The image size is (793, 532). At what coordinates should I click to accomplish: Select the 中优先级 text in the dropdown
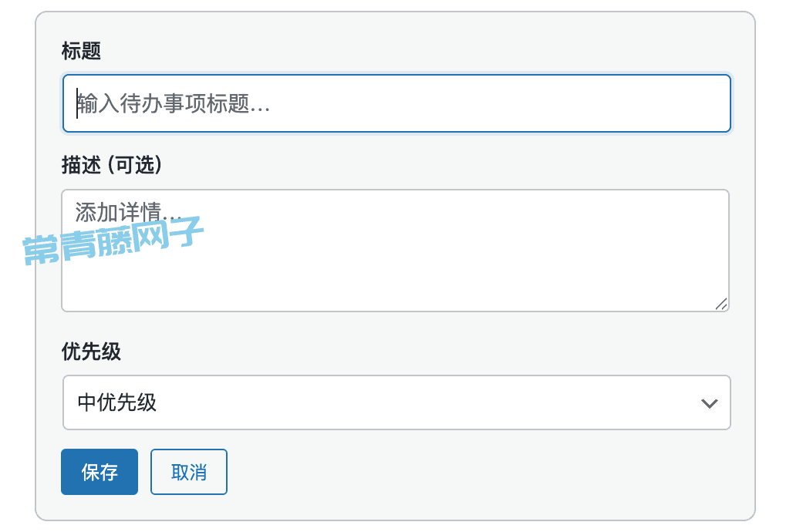pos(116,402)
